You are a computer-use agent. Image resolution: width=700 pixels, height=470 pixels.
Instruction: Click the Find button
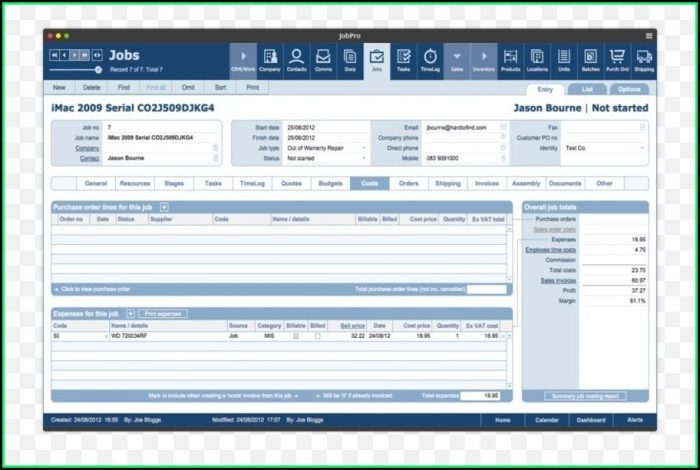pos(124,87)
